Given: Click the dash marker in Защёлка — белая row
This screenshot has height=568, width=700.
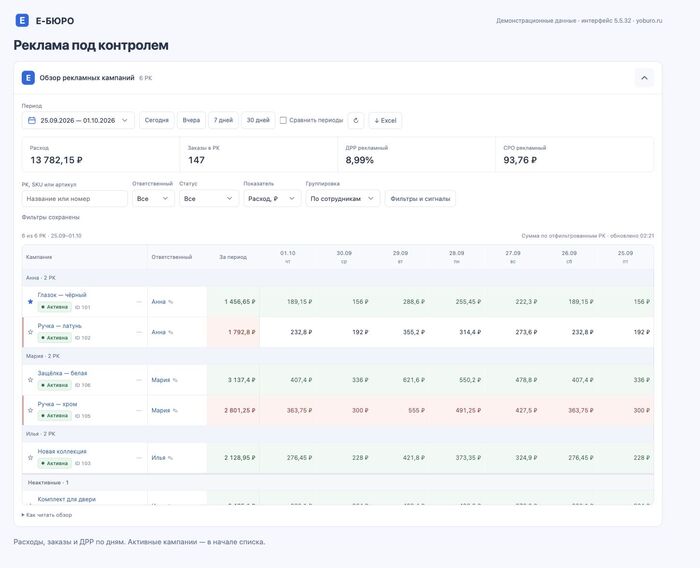Looking at the screenshot, I should click(x=139, y=380).
